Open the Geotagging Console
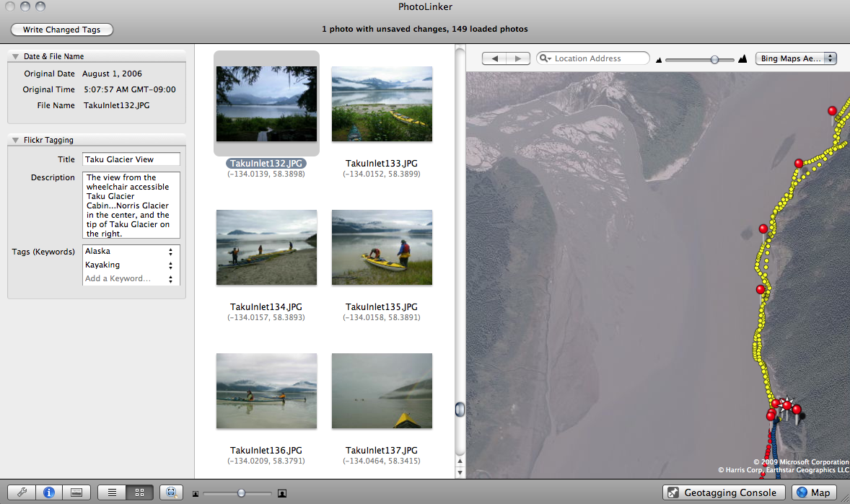 (724, 492)
